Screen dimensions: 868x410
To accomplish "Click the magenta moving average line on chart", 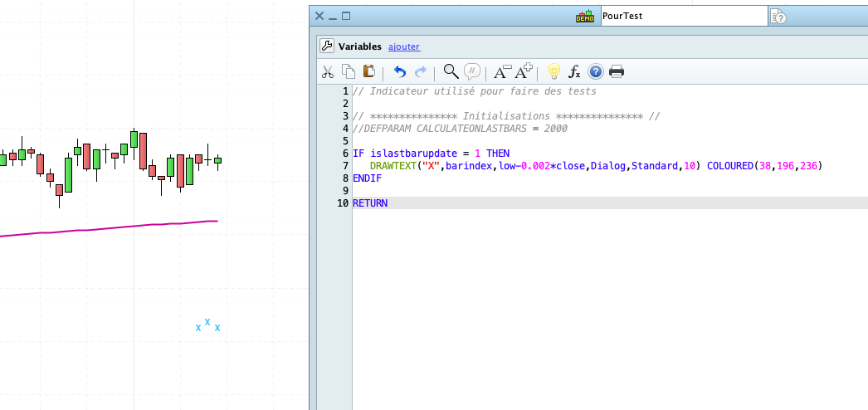I will tap(110, 228).
